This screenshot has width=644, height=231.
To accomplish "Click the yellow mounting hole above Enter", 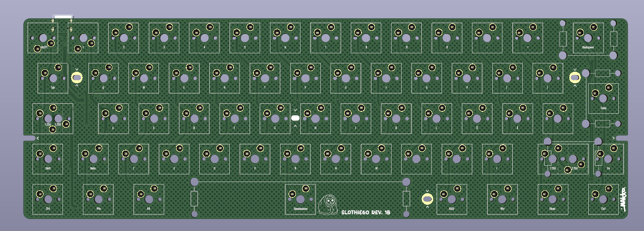I will pyautogui.click(x=575, y=77).
